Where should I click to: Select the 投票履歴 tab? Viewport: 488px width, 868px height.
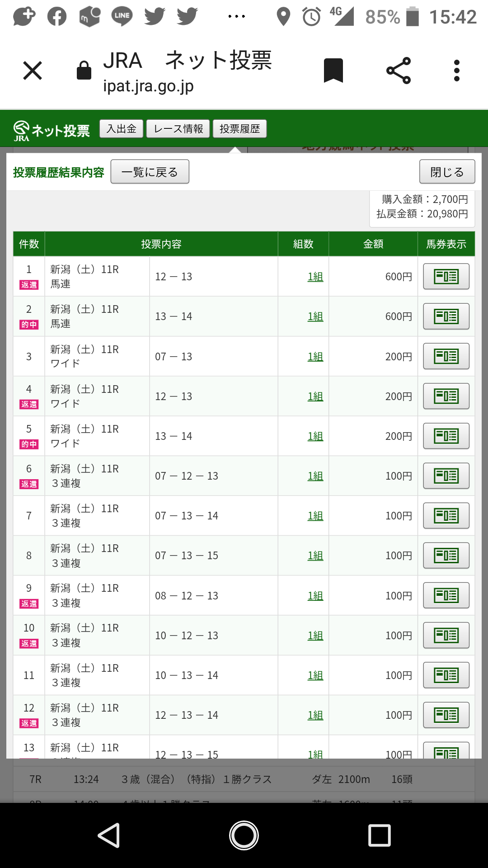(239, 129)
